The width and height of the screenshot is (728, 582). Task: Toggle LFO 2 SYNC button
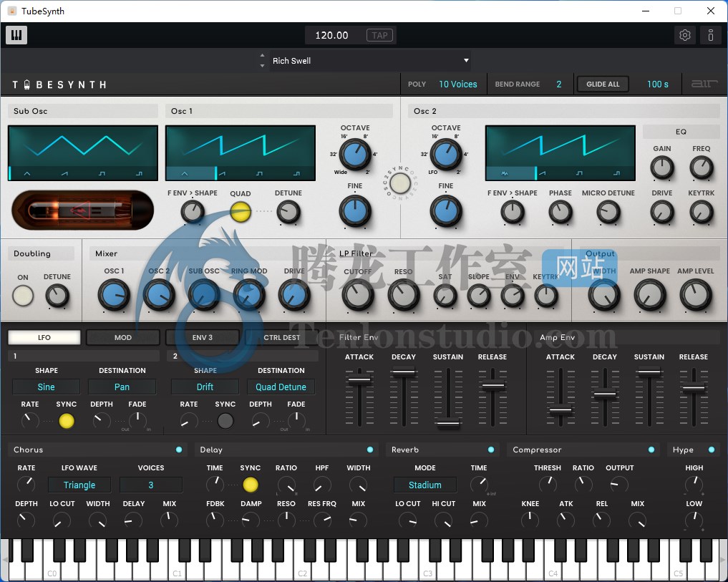pos(225,421)
